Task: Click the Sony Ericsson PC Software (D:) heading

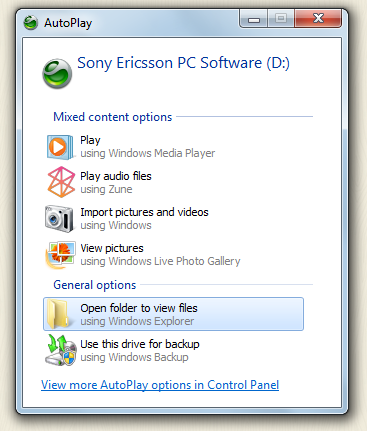Action: [183, 63]
